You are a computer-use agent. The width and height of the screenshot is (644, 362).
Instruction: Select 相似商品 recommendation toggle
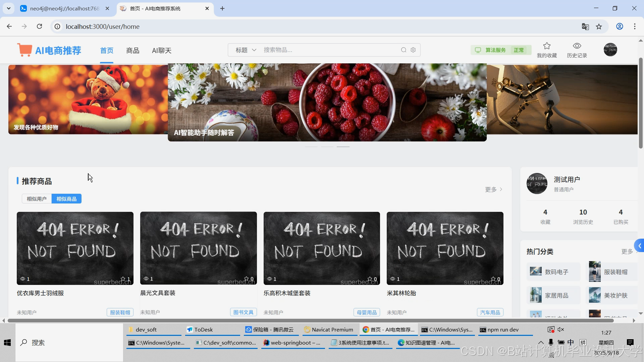click(x=66, y=199)
